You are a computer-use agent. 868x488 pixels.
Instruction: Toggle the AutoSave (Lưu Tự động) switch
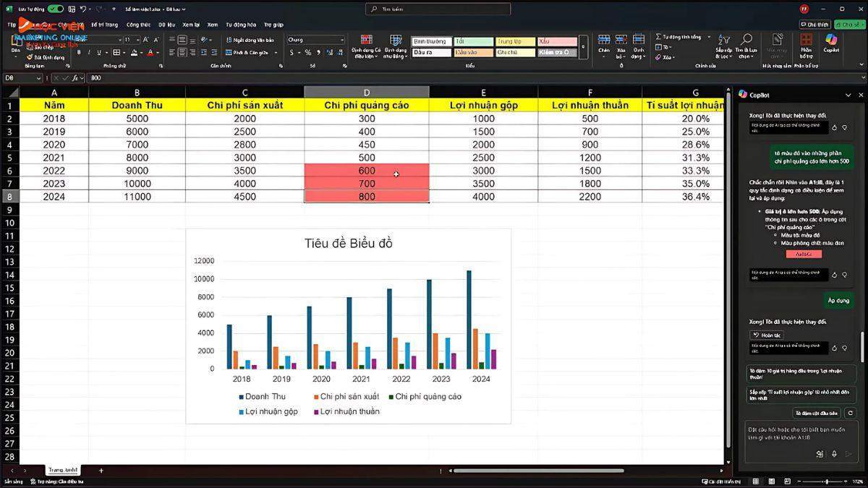tap(56, 9)
